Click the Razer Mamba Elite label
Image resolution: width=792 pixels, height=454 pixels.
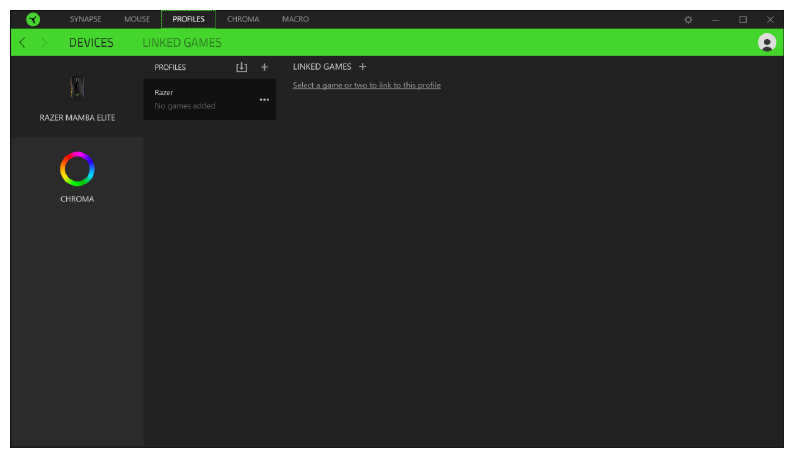pos(77,118)
